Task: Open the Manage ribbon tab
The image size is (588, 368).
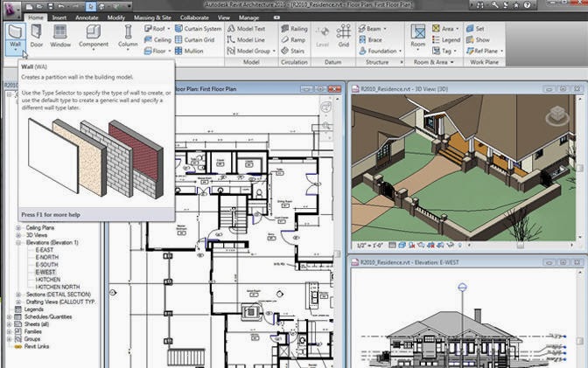Action: pos(248,17)
